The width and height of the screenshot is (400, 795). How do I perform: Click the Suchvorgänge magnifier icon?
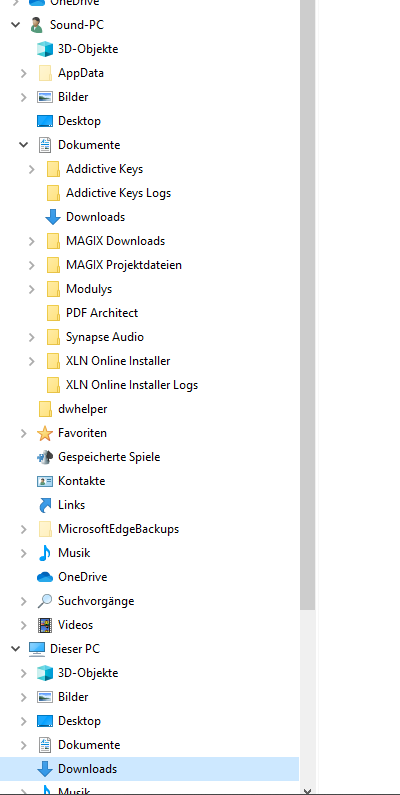45,601
